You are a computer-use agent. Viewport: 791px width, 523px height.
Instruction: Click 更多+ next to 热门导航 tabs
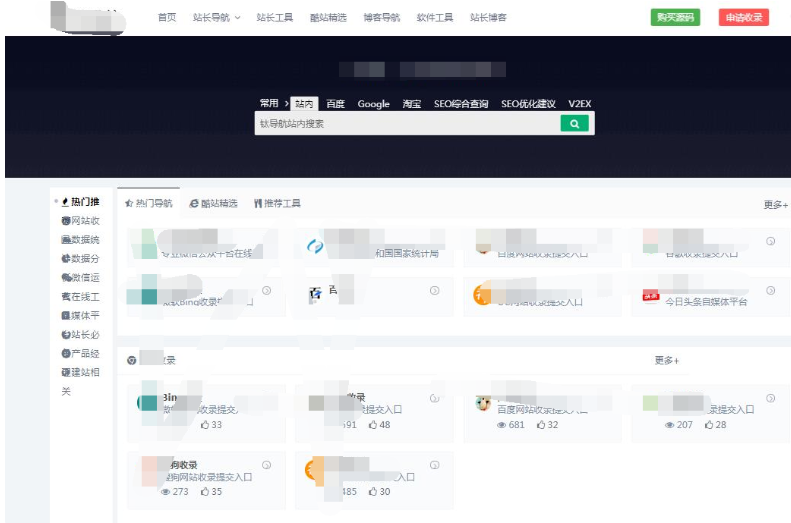click(775, 205)
